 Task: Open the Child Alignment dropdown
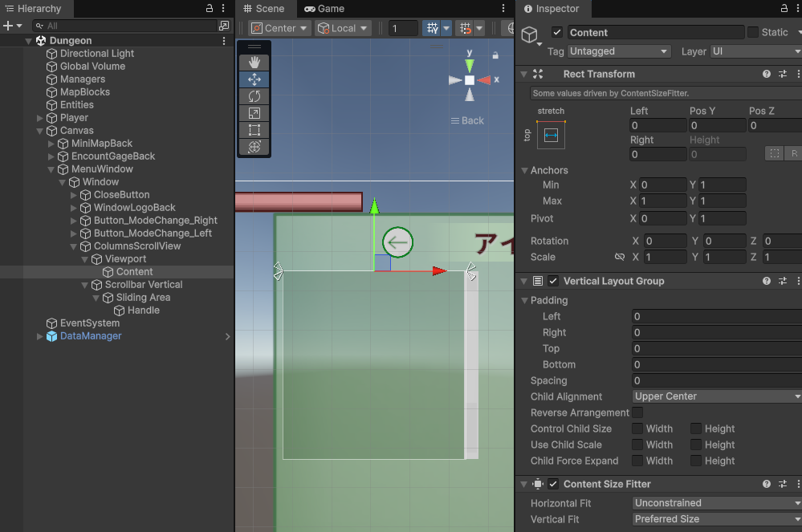click(716, 396)
